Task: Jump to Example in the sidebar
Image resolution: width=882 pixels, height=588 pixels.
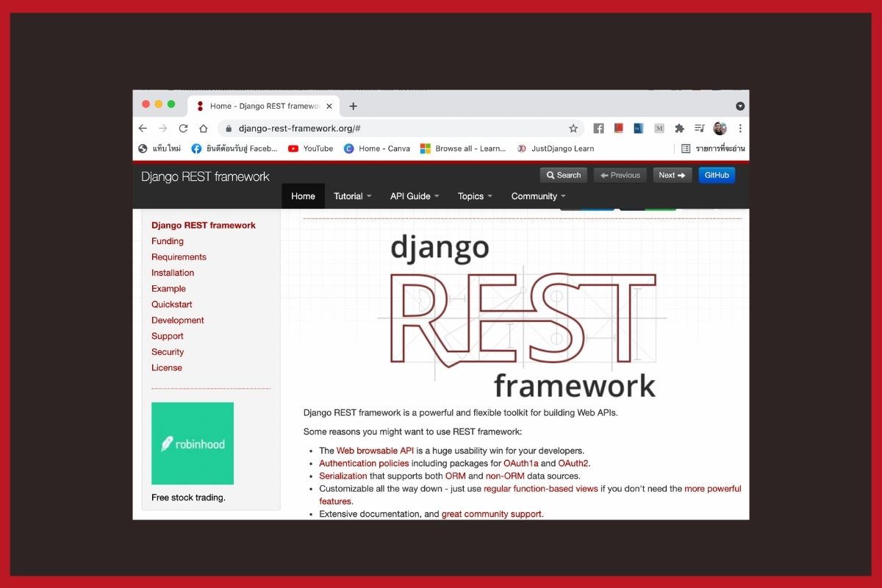Action: click(x=168, y=289)
